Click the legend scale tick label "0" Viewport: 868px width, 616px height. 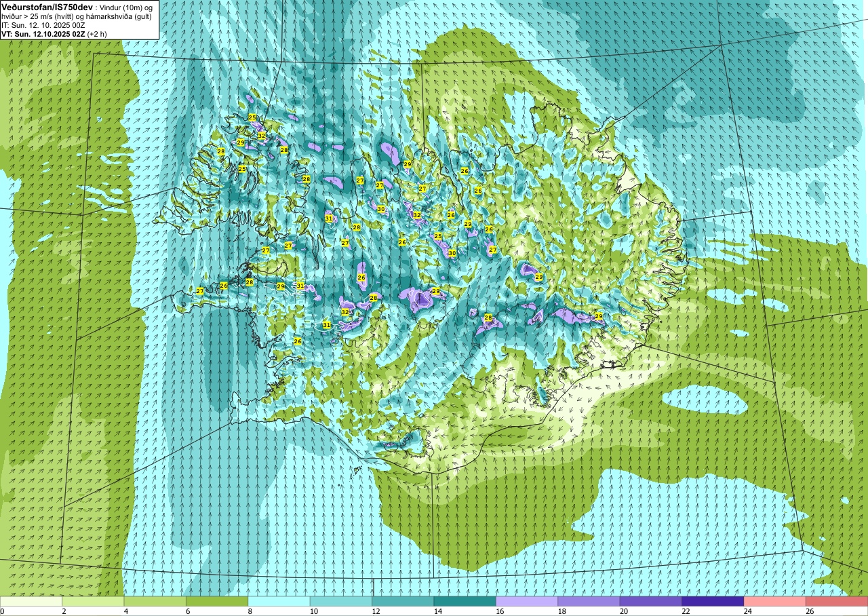2,611
